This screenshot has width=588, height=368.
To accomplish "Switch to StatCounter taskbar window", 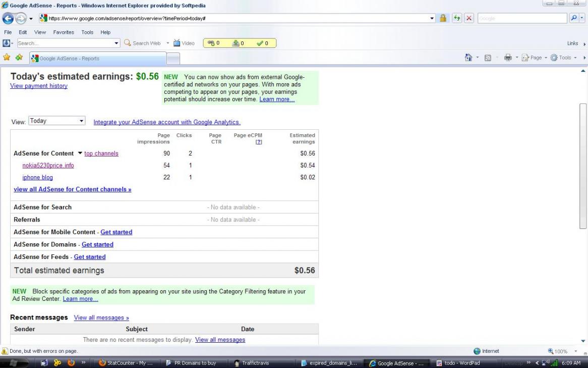I will click(x=126, y=363).
